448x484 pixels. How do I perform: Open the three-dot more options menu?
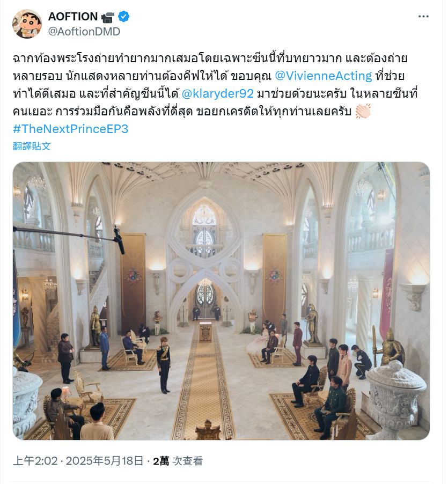click(423, 16)
